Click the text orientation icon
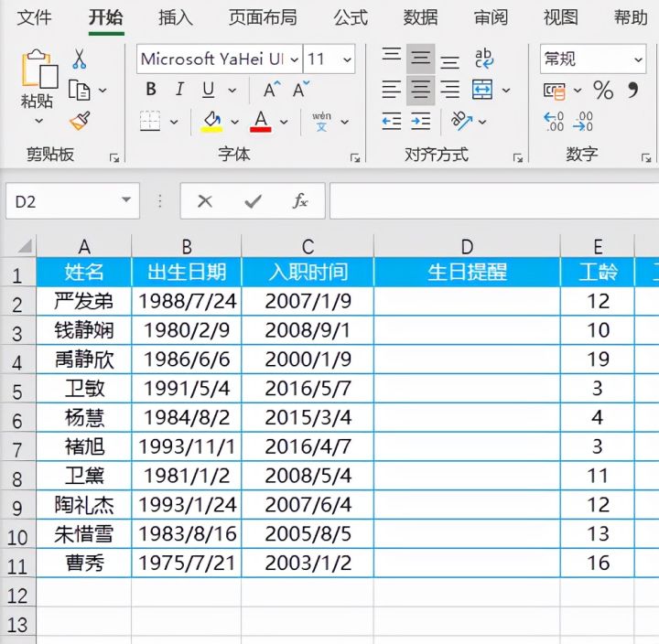The image size is (659, 644). [x=461, y=121]
